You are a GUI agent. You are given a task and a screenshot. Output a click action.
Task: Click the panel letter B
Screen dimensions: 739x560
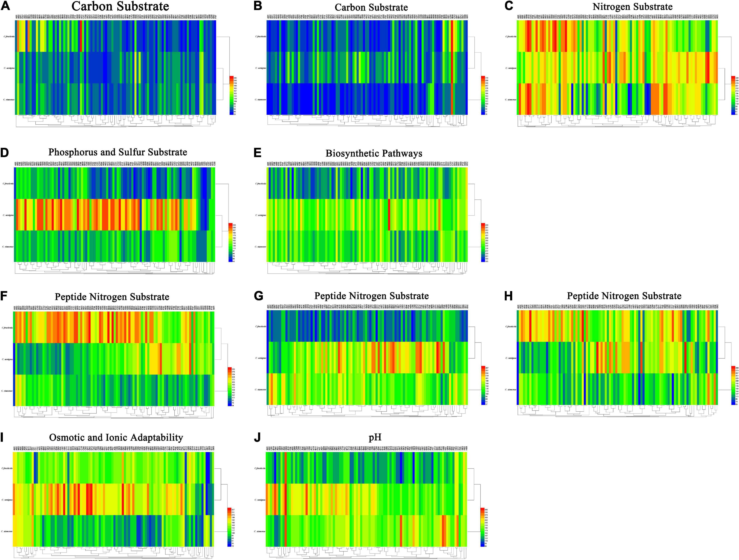258,6
